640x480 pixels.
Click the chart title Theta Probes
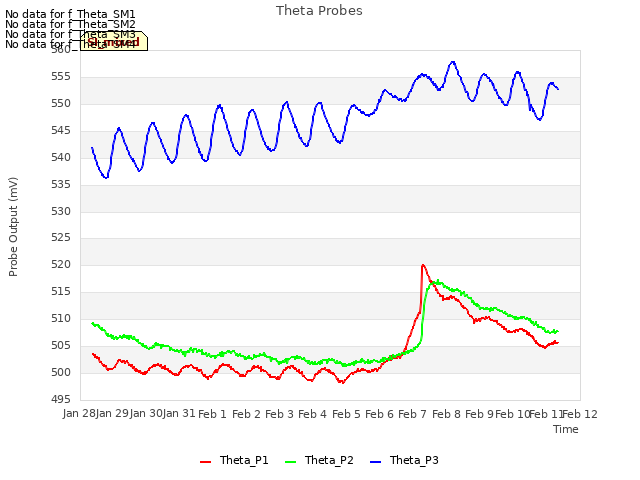(319, 11)
